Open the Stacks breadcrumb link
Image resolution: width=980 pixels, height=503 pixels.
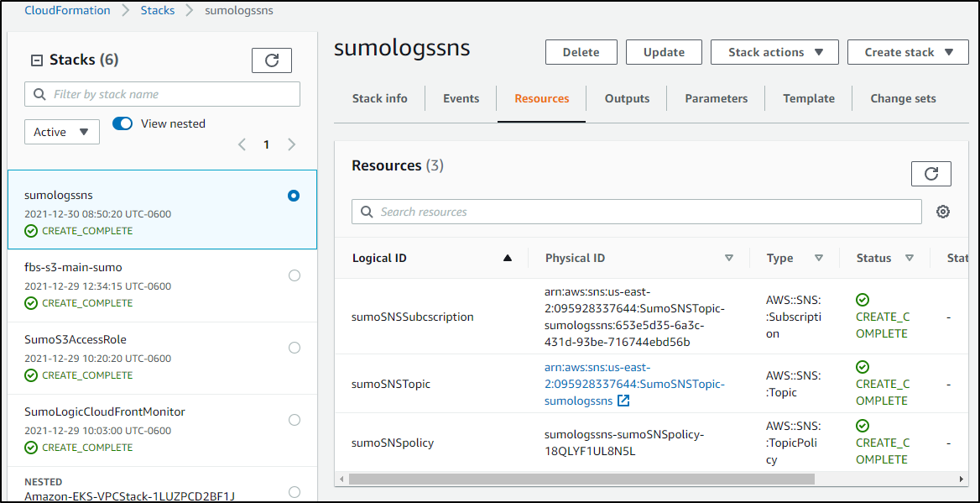click(158, 11)
